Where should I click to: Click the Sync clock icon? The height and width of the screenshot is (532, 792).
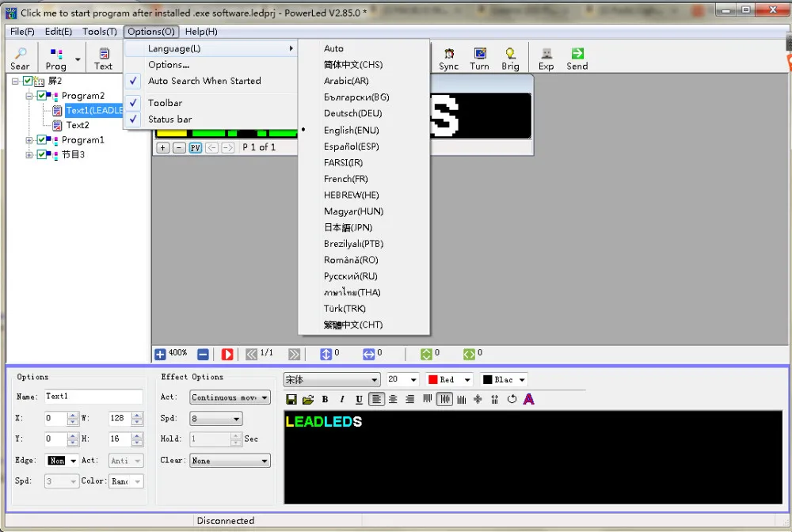tap(448, 54)
